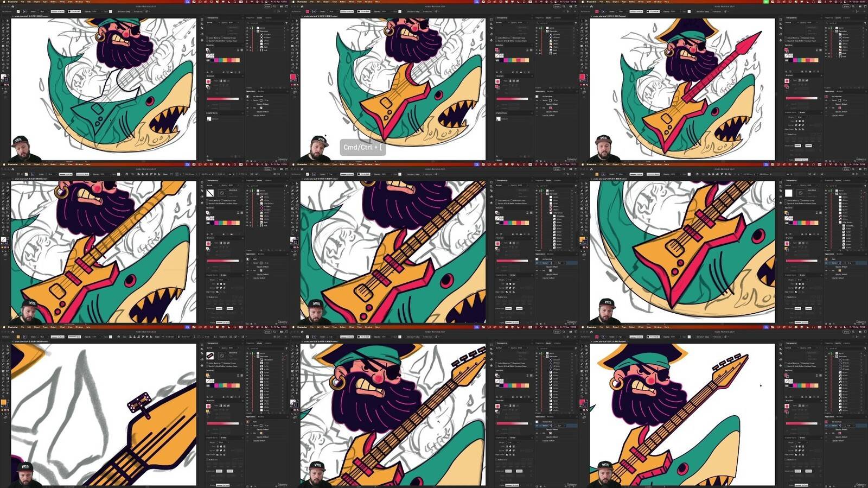Pick magenta swatch in middle-left Swatches panel
This screenshot has height=488, width=868.
pyautogui.click(x=216, y=223)
